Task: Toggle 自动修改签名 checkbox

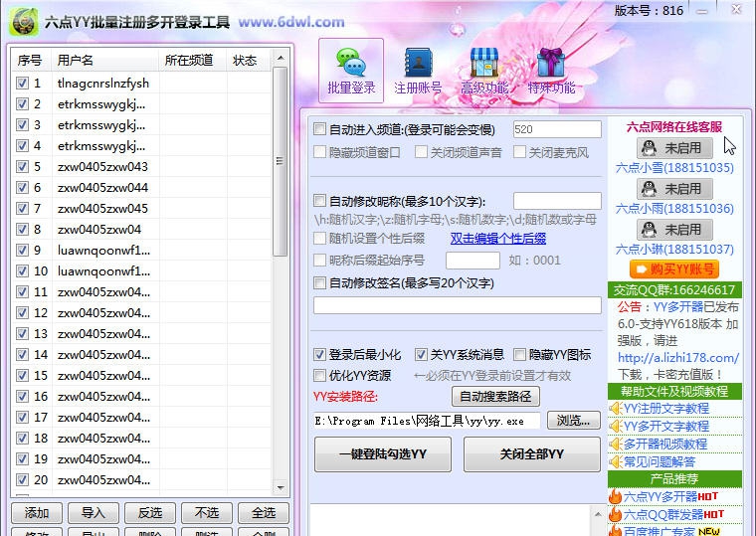Action: click(319, 282)
